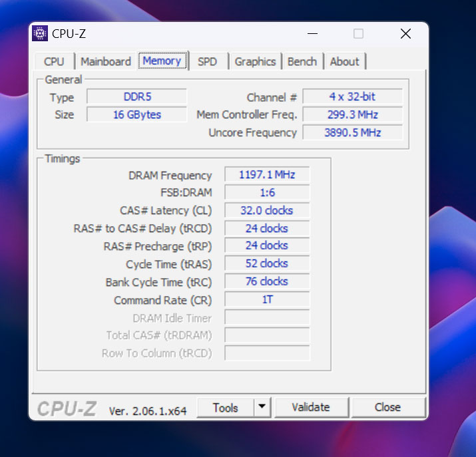
Task: Click the Tools button
Action: click(x=225, y=408)
